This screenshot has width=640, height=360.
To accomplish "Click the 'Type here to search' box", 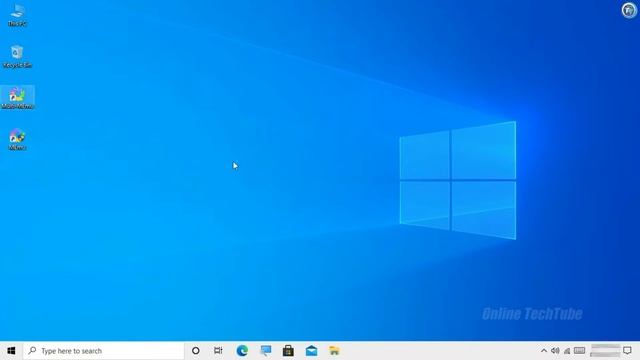I will coord(104,351).
